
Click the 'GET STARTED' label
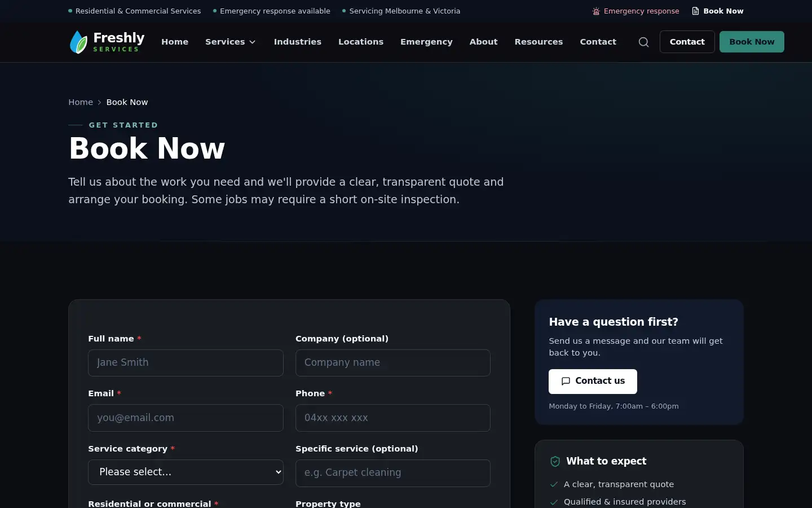[x=123, y=125]
